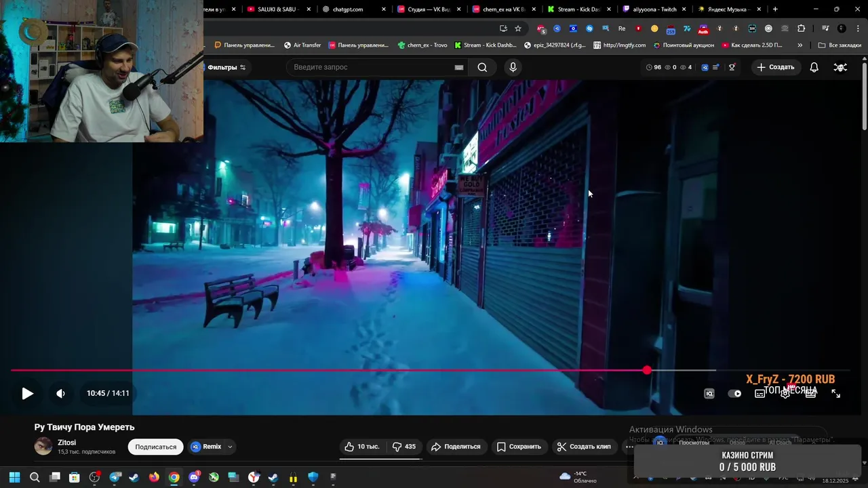Click the search magnifier button
868x488 pixels.
point(482,67)
